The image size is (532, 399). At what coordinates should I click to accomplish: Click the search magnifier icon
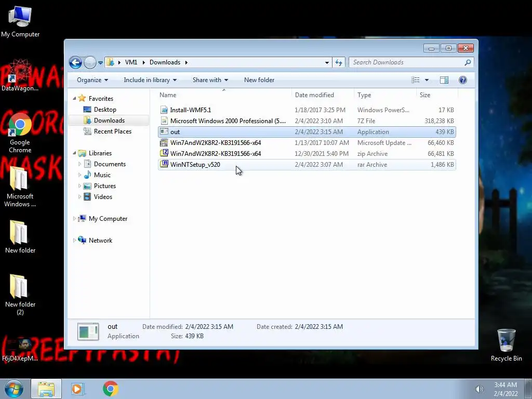468,62
